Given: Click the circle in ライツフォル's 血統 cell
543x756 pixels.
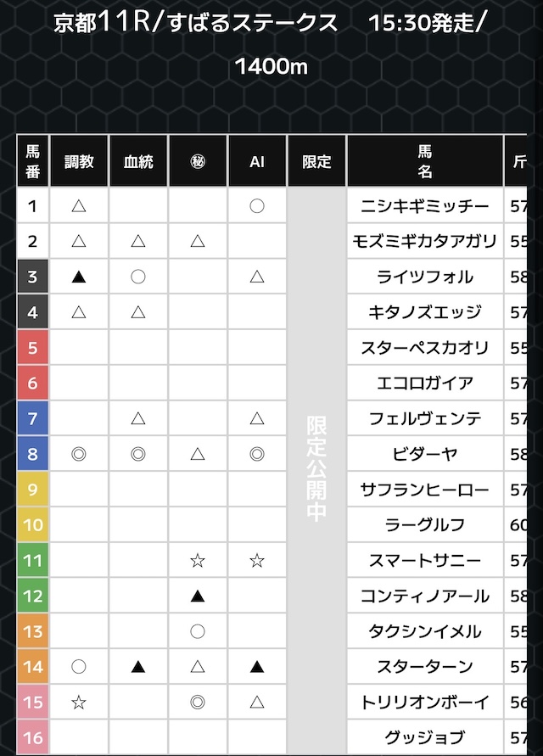Looking at the screenshot, I should tap(138, 276).
